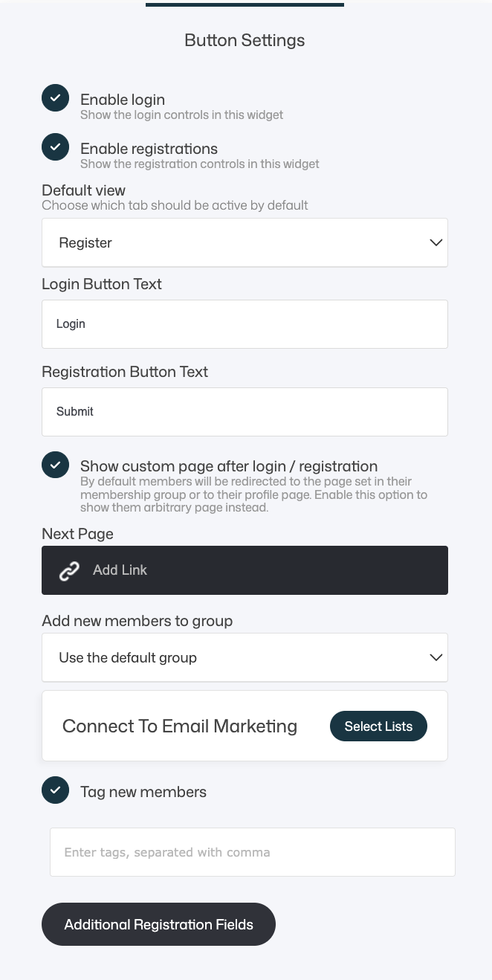492x980 pixels.
Task: Uncheck the Tag new members checkbox
Action: click(55, 790)
